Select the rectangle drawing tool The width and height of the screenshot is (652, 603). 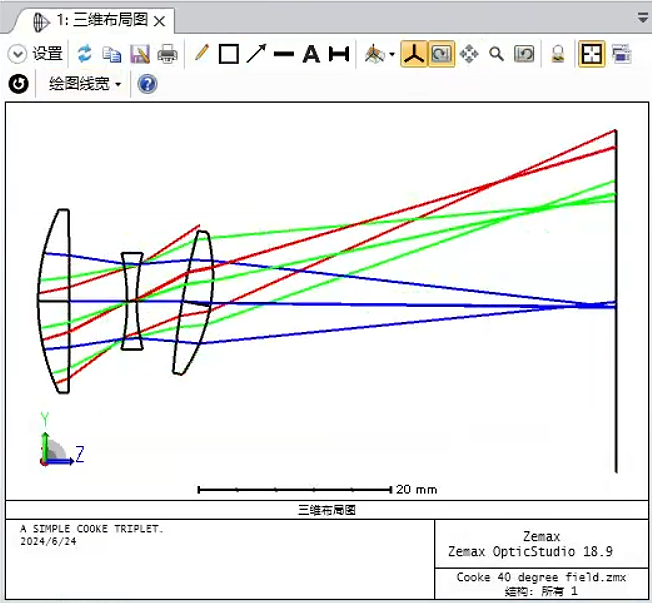[x=229, y=54]
